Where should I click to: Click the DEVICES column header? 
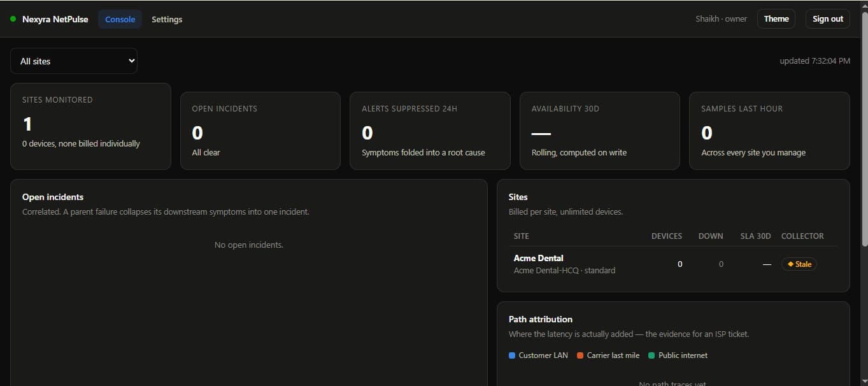pyautogui.click(x=667, y=236)
